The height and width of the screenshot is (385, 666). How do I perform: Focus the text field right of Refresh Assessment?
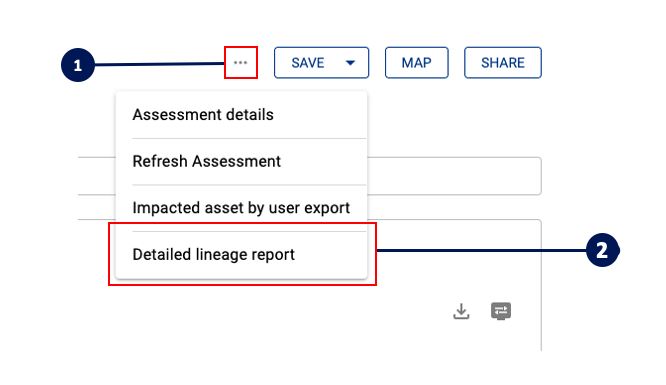pos(454,176)
